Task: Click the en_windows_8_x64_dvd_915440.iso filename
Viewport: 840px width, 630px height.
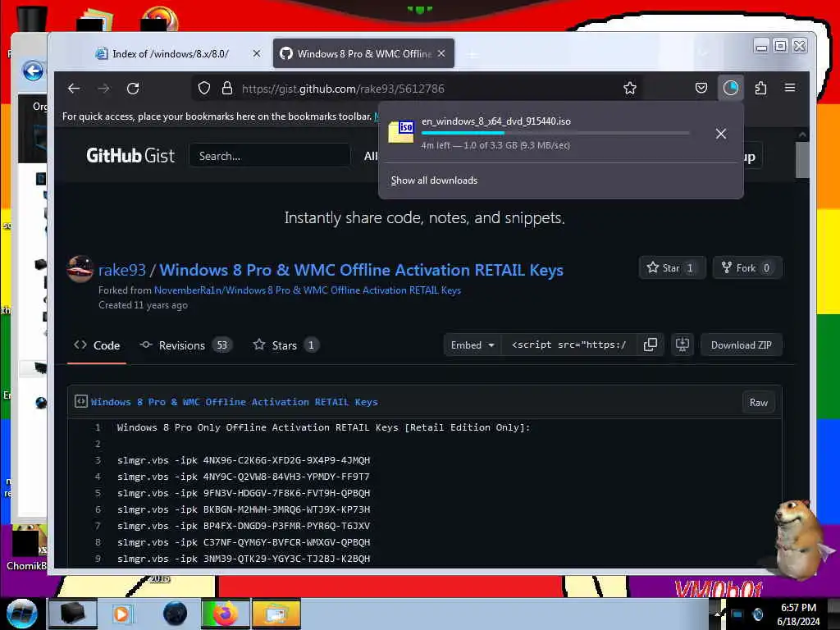Action: pyautogui.click(x=496, y=121)
